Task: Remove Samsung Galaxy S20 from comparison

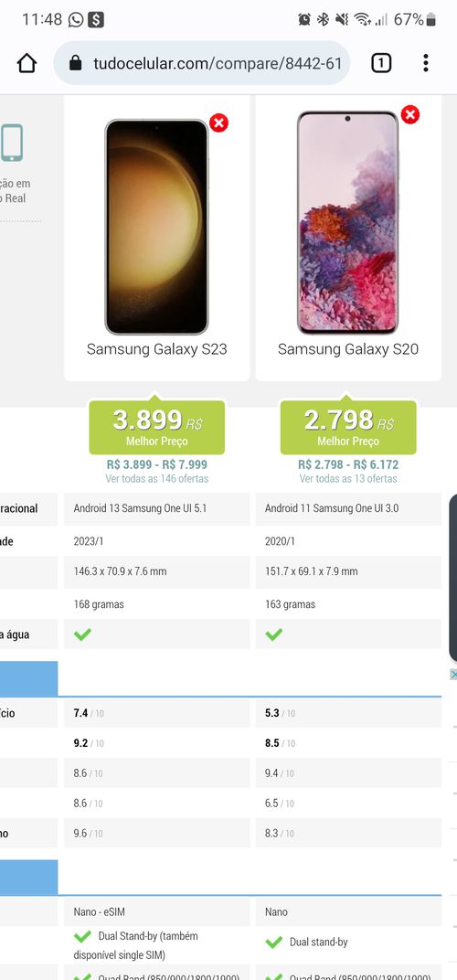Action: [410, 115]
